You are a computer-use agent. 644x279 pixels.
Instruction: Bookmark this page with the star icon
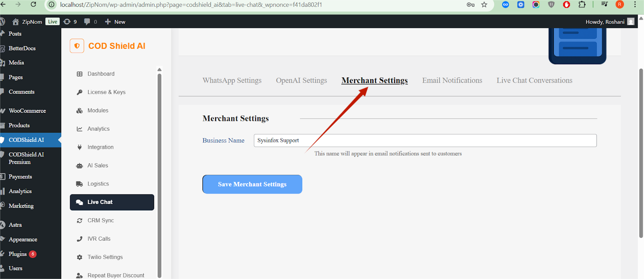coord(484,5)
